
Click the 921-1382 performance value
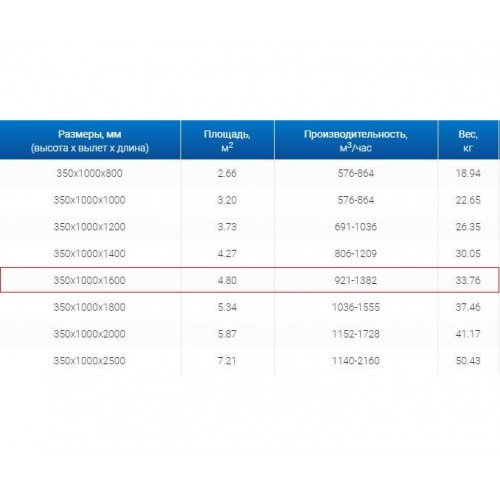point(356,280)
